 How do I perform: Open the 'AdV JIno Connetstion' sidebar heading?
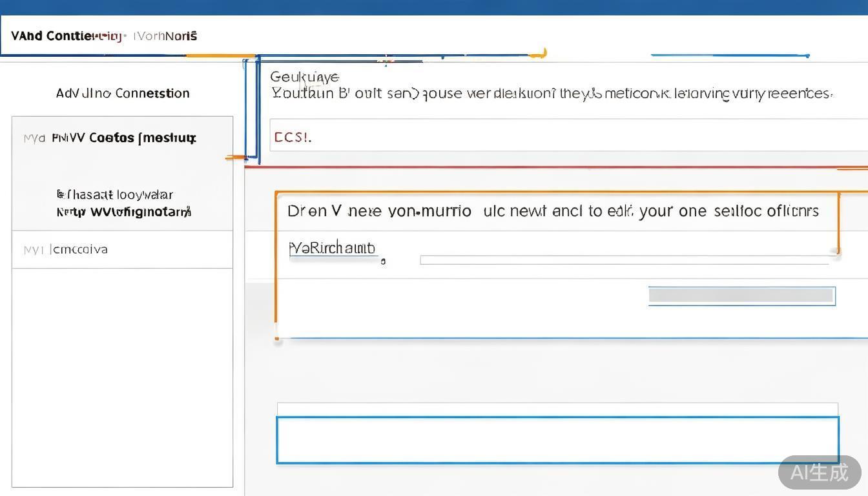click(x=123, y=94)
